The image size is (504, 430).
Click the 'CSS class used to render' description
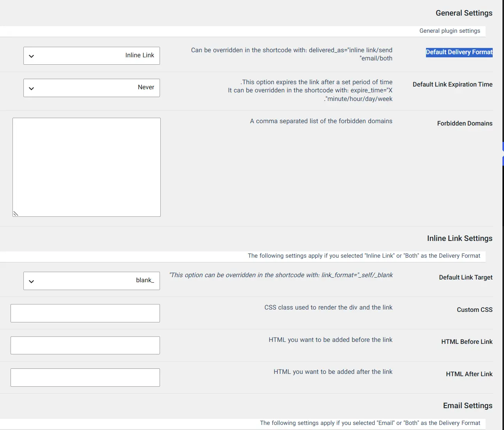328,308
